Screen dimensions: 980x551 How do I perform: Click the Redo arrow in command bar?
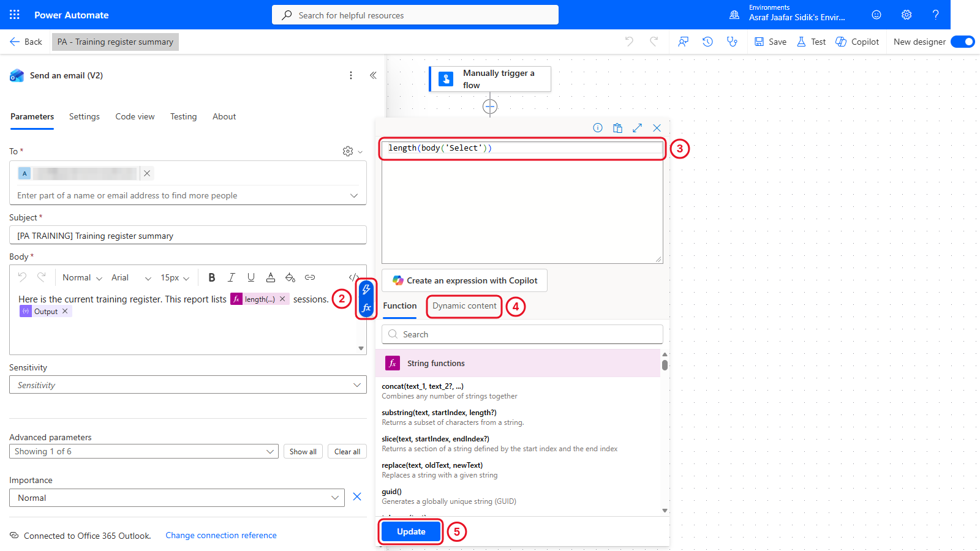point(654,42)
